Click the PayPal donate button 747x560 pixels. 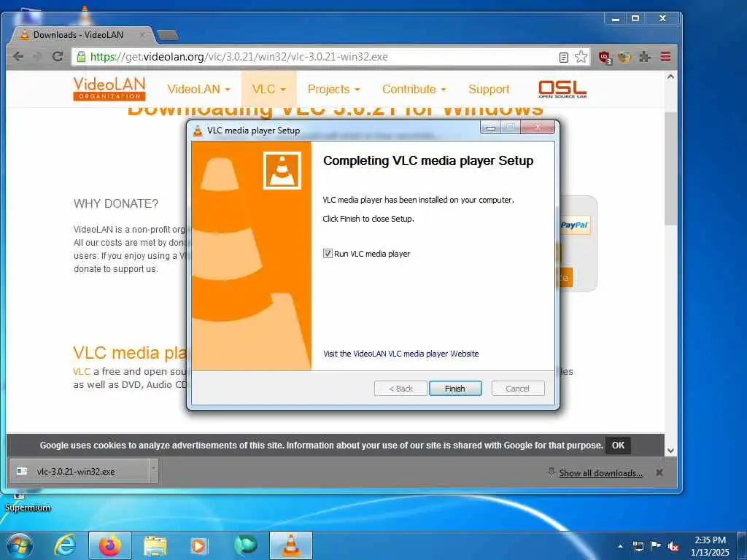pyautogui.click(x=575, y=225)
